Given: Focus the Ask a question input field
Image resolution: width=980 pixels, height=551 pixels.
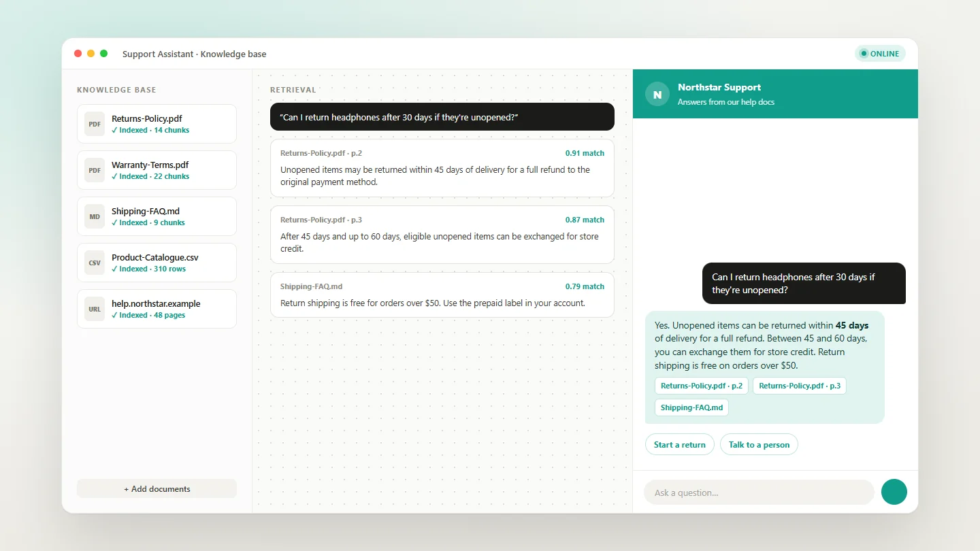Looking at the screenshot, I should point(759,492).
